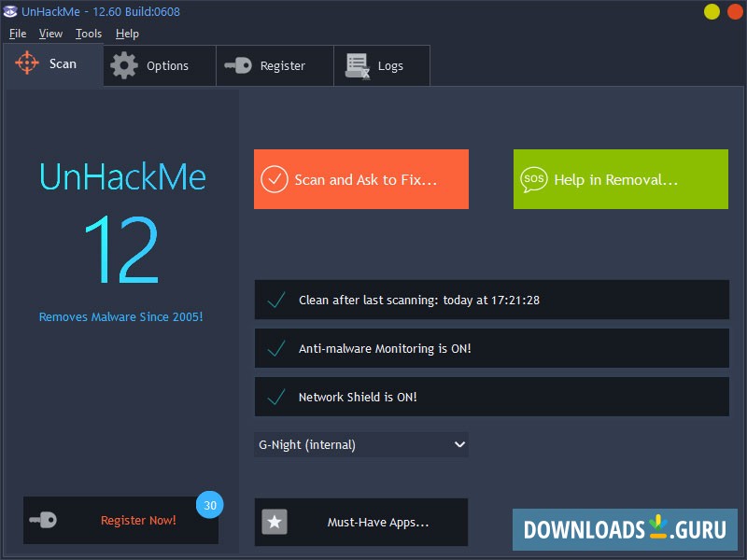
Task: Click the UnHackMe app icon in title bar
Action: [x=10, y=11]
